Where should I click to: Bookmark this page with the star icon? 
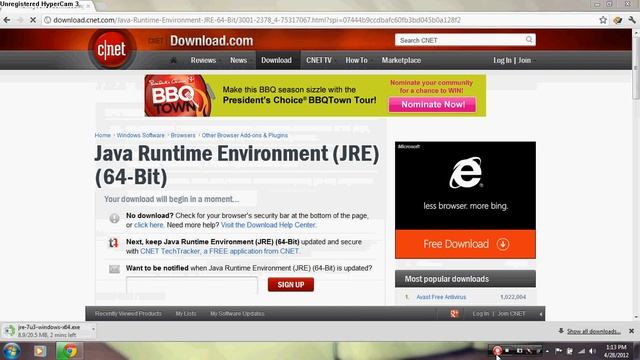pyautogui.click(x=603, y=20)
